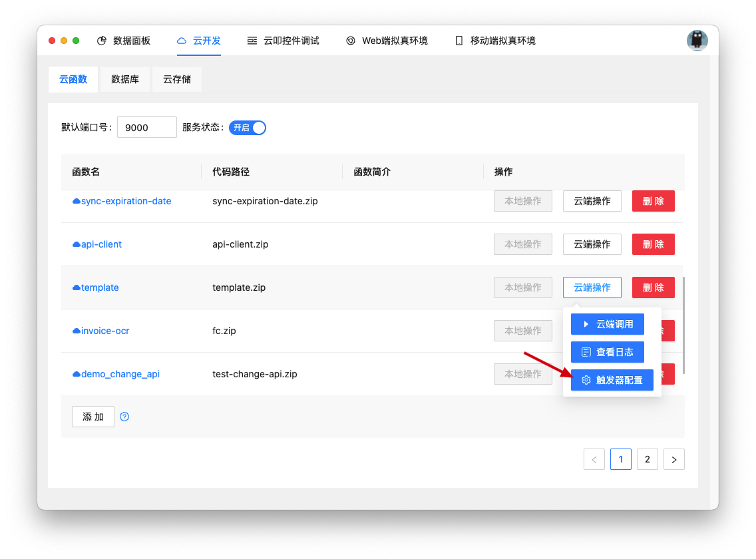Screen dimensions: 756x559
Task: Delete the api-client function
Action: [x=653, y=244]
